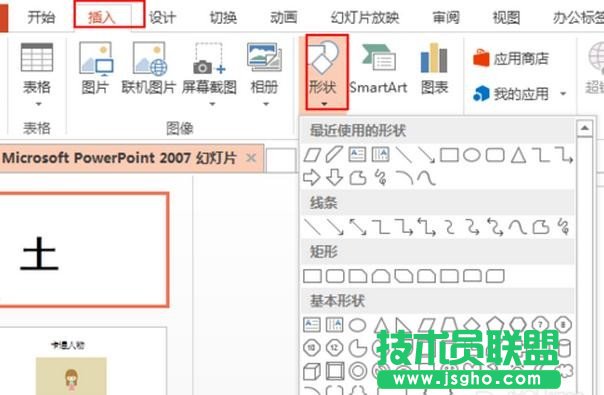604x395 pixels.
Task: Pick oval in recently used shapes
Action: coord(471,155)
